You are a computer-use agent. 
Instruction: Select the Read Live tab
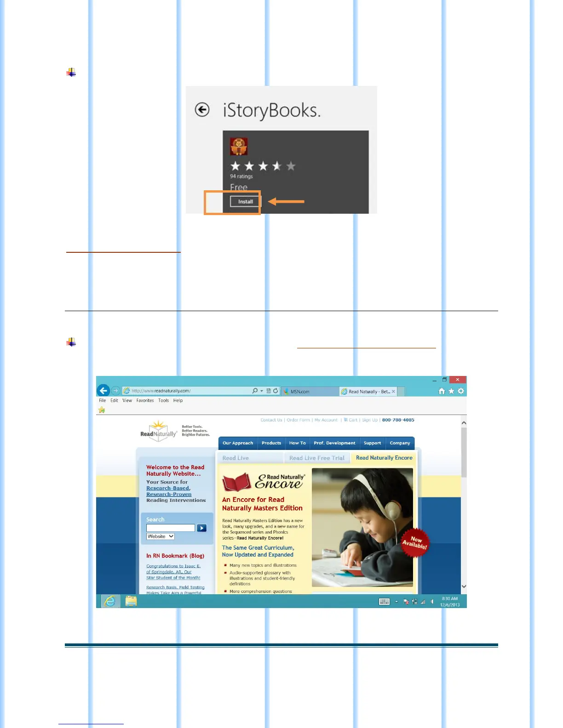[x=250, y=458]
